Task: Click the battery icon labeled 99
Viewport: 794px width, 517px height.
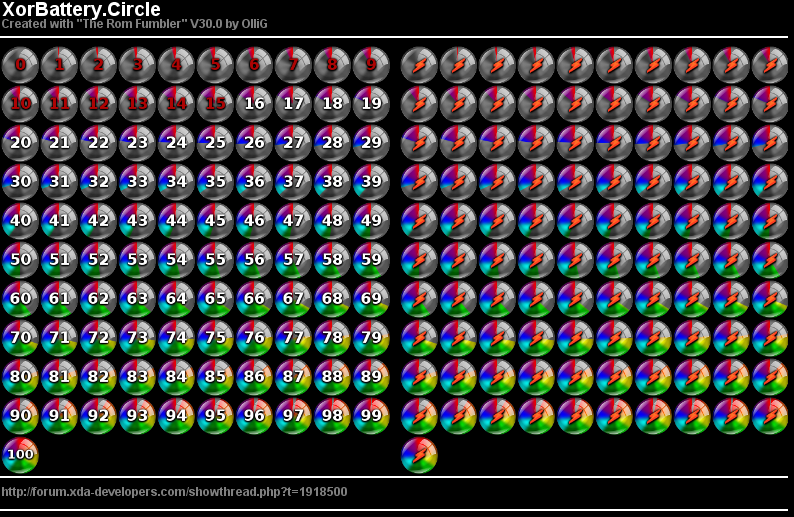Action: click(371, 416)
